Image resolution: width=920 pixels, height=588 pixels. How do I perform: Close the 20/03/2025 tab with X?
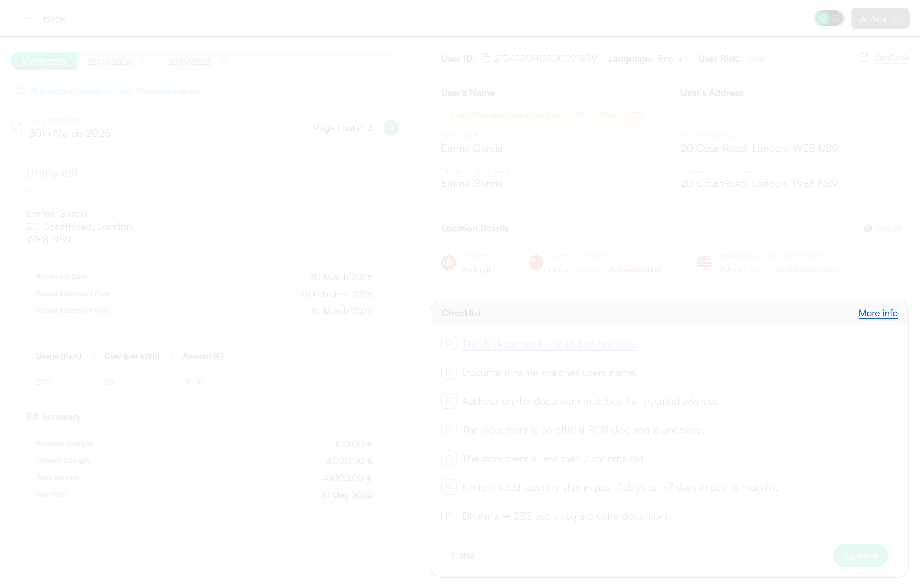[x=224, y=61]
